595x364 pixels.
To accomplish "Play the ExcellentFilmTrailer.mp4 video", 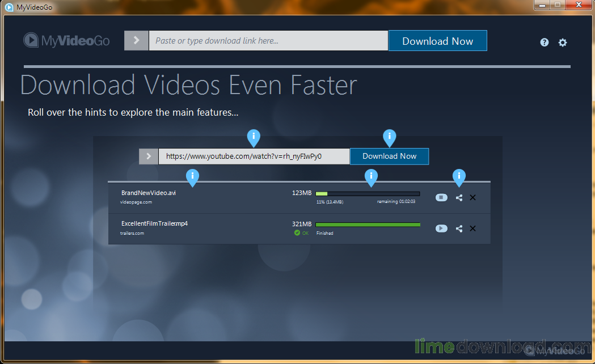I will click(441, 228).
